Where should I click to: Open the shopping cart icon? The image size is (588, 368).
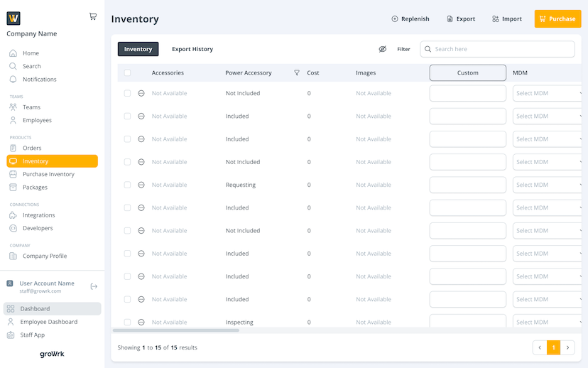93,16
